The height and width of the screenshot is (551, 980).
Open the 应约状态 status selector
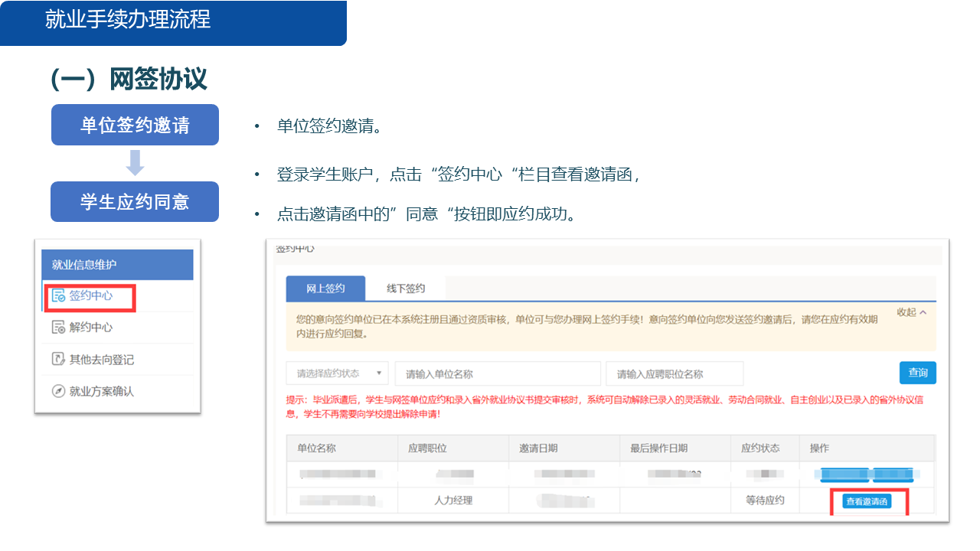(337, 373)
